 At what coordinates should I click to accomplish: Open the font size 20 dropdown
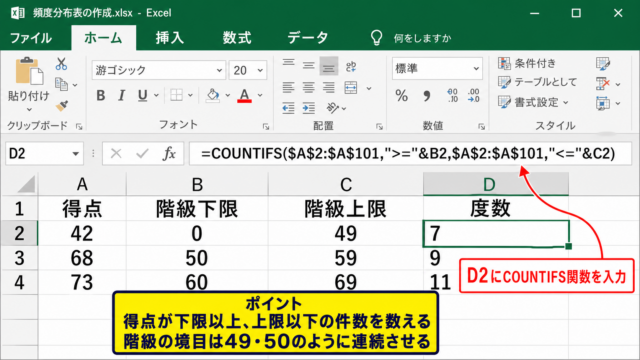[260, 70]
